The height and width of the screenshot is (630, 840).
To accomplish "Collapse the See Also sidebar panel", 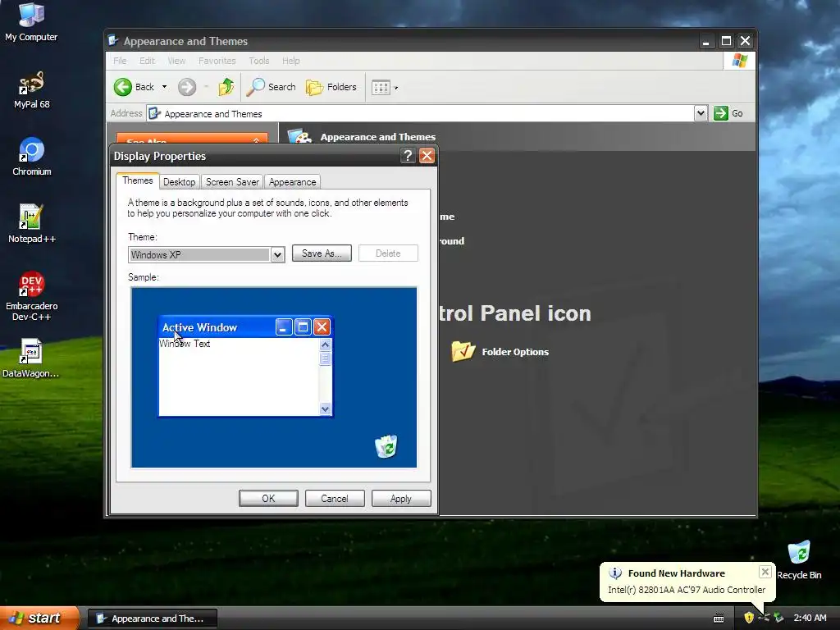I will coord(256,139).
